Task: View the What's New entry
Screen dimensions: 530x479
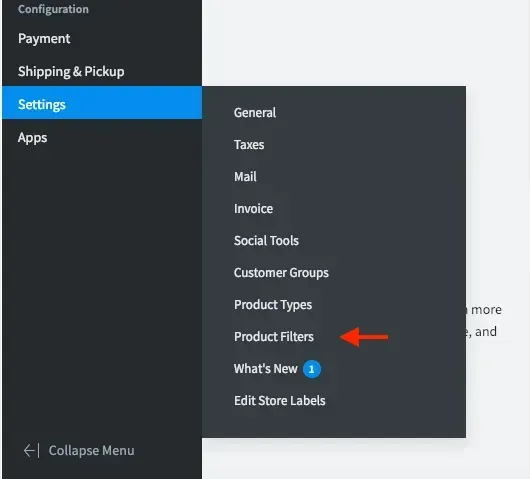Action: click(x=266, y=369)
